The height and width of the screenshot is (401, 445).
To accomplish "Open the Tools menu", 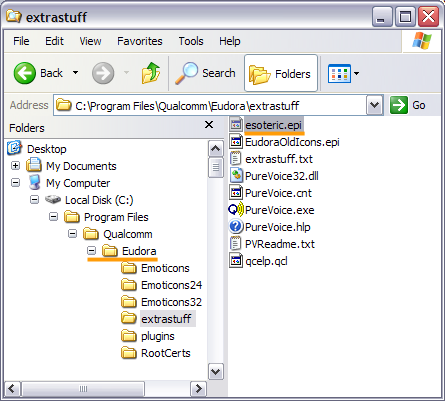I will pos(191,41).
